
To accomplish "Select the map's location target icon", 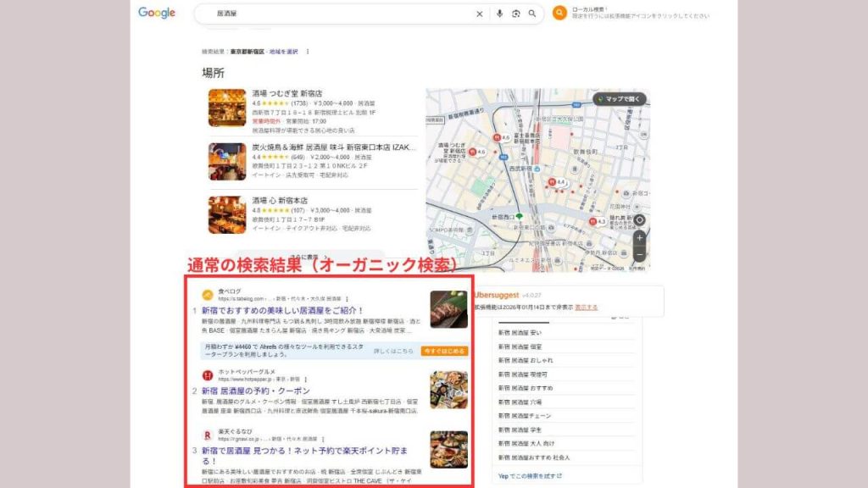I will [x=639, y=219].
